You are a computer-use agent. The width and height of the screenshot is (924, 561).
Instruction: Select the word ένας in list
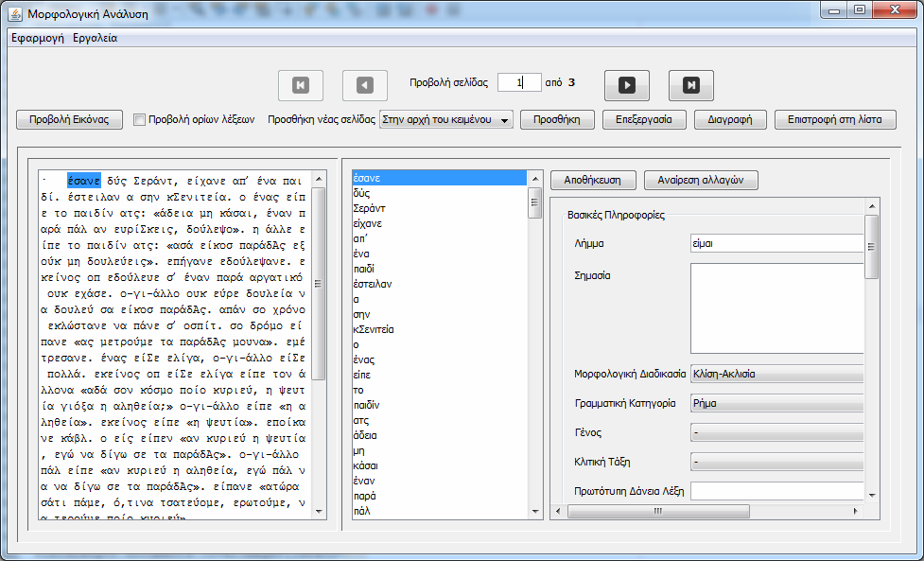(x=439, y=360)
